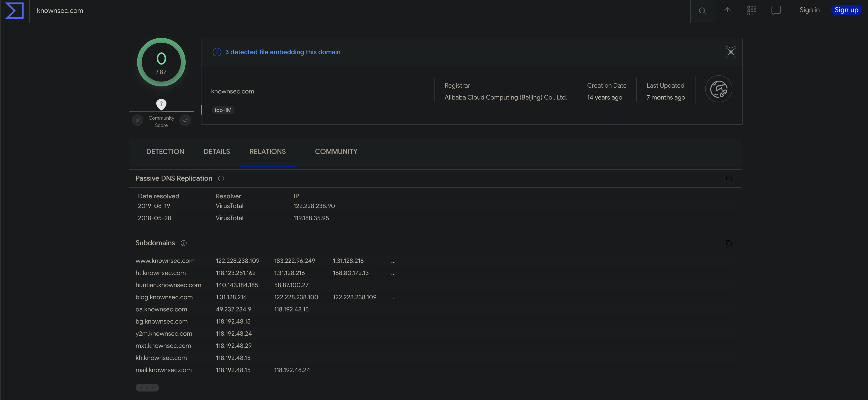The image size is (868, 400).
Task: Toggle the community score X button
Action: (x=137, y=121)
